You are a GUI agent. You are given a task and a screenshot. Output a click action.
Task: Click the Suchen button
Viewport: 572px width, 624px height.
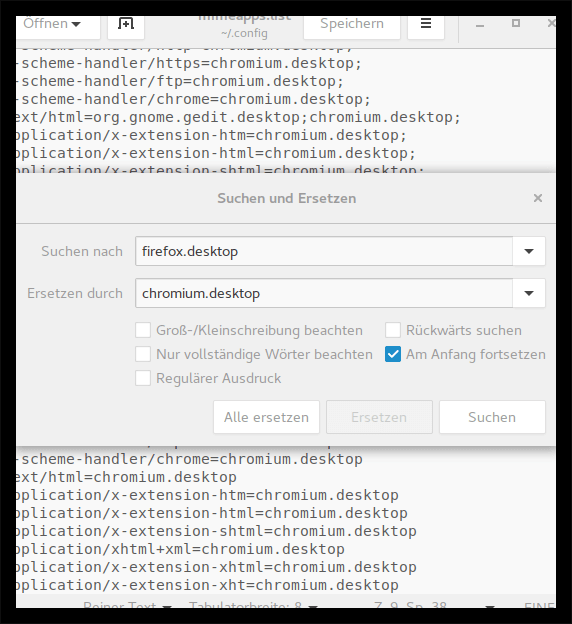(x=492, y=417)
